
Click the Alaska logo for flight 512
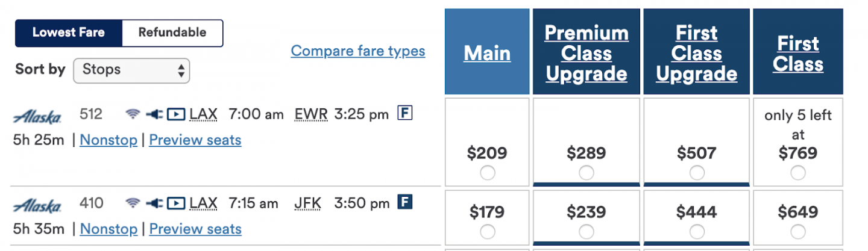[37, 117]
